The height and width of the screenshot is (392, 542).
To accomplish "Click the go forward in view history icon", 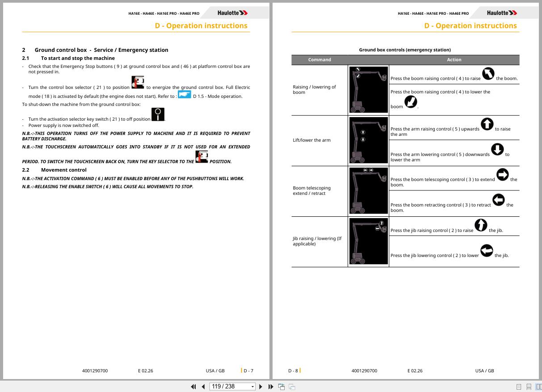I will [292, 387].
